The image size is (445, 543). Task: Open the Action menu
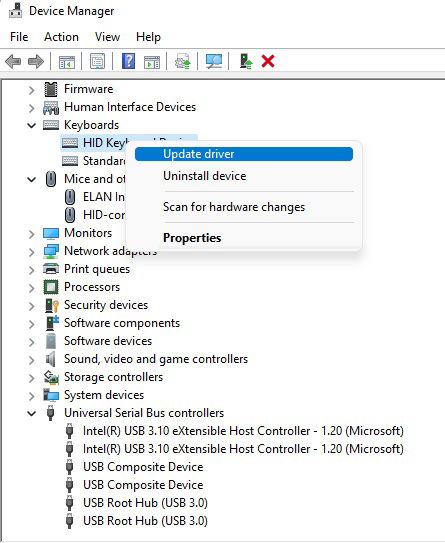pos(61,37)
